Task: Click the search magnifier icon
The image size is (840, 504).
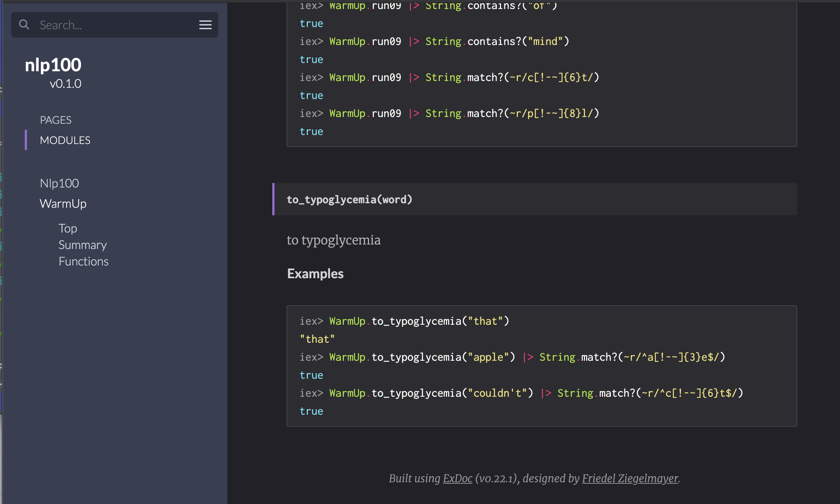Action: point(24,25)
